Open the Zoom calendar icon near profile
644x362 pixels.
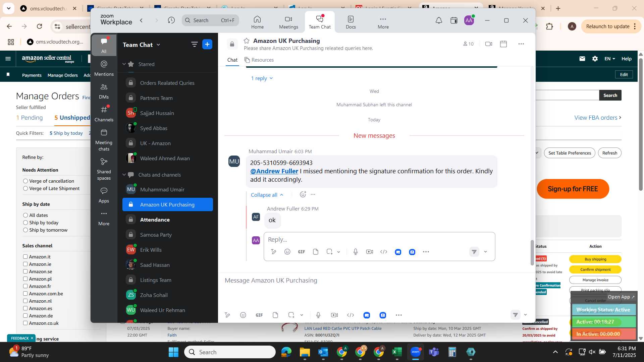(454, 20)
